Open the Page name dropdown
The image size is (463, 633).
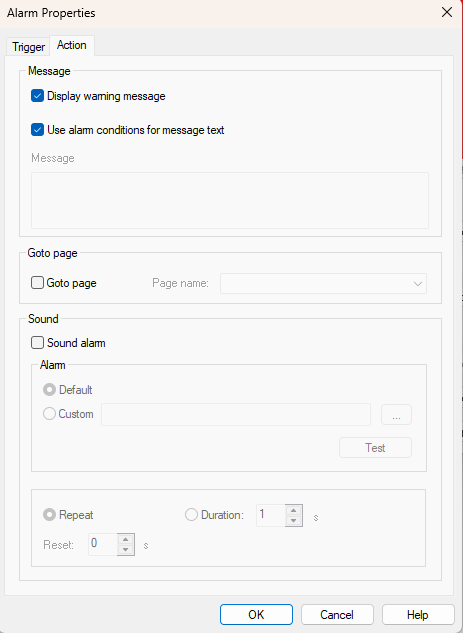tap(323, 283)
